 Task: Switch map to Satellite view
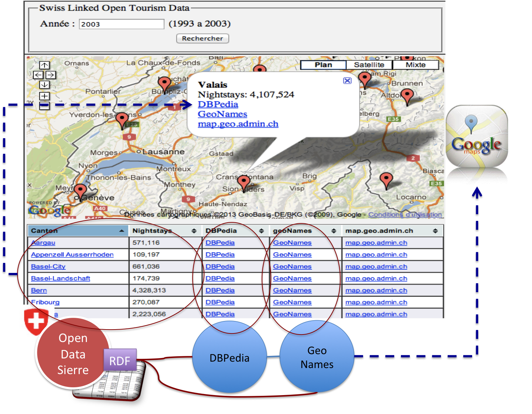tap(369, 65)
